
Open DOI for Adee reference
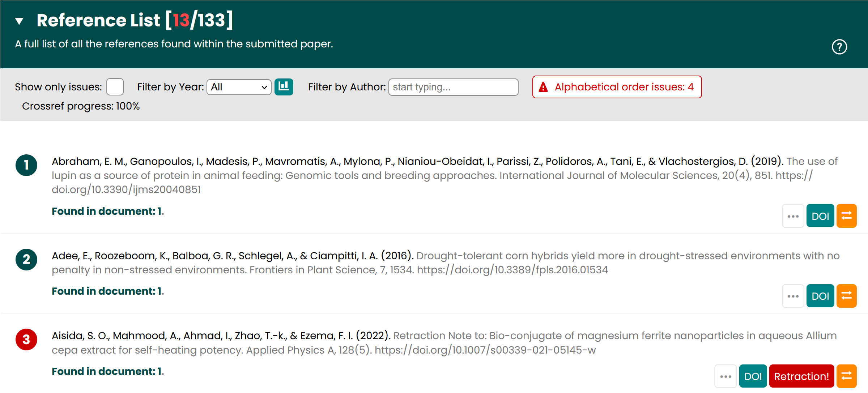[x=820, y=296]
